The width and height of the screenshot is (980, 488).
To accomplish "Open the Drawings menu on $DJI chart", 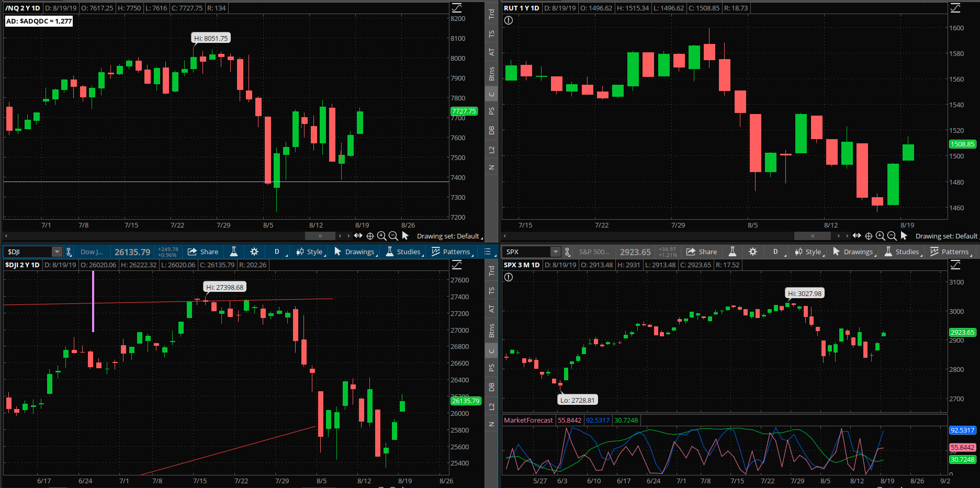I will click(356, 252).
